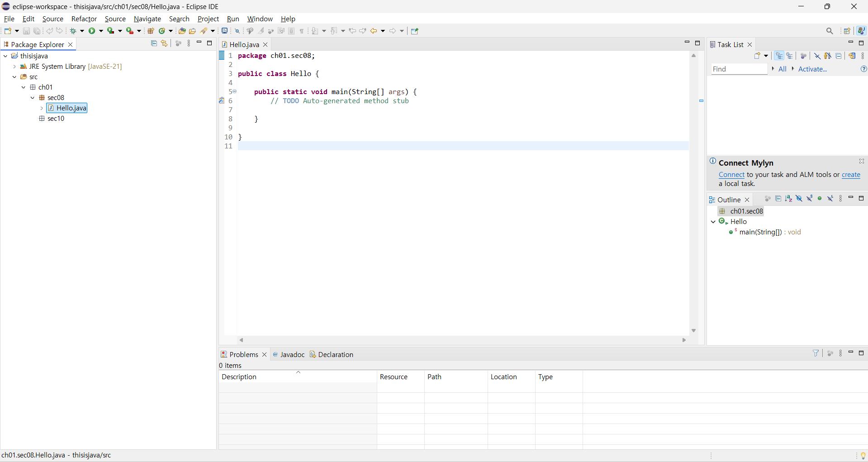Switch to the Javadoc tab
The image size is (868, 462).
289,354
